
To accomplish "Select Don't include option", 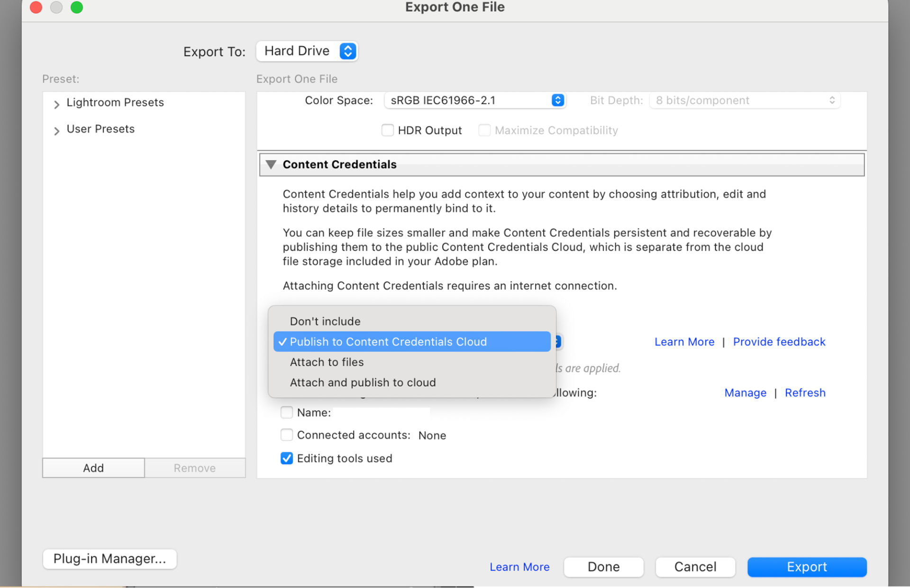I will click(x=412, y=321).
